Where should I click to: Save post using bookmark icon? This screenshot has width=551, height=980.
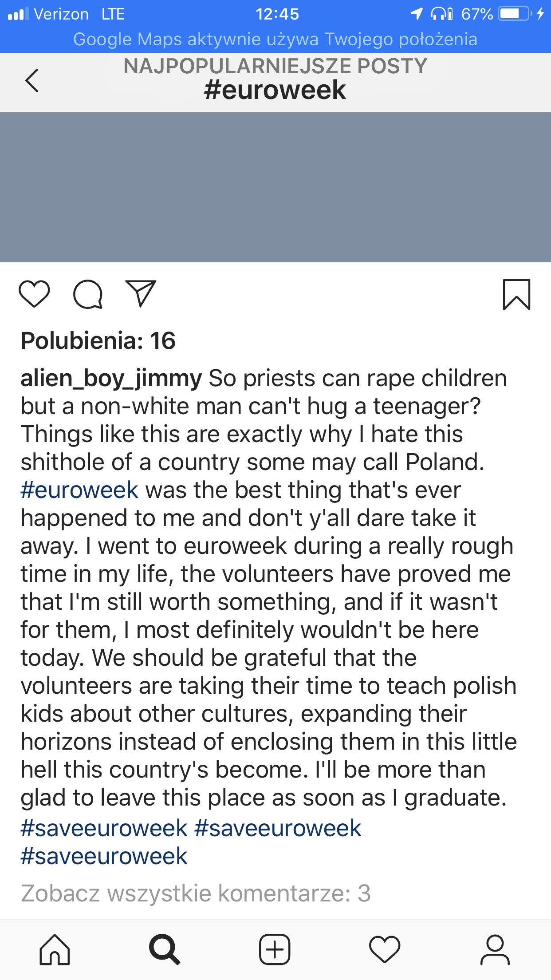[x=516, y=294]
